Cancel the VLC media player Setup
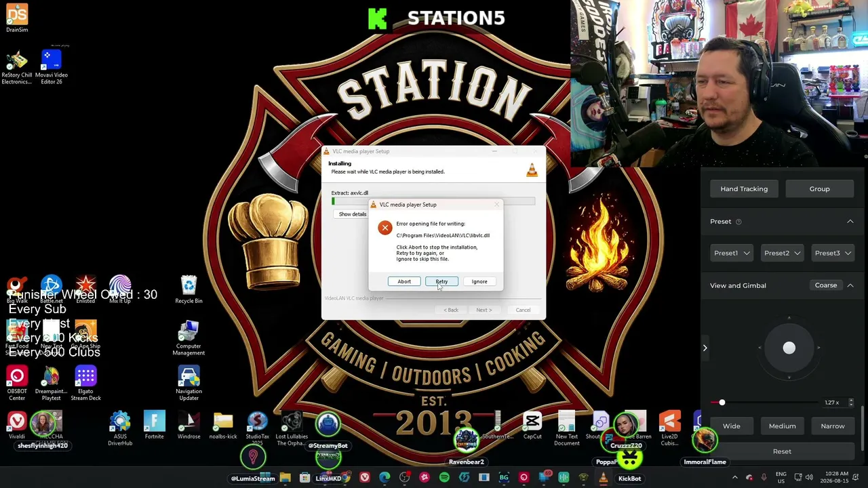The image size is (868, 488). (523, 310)
